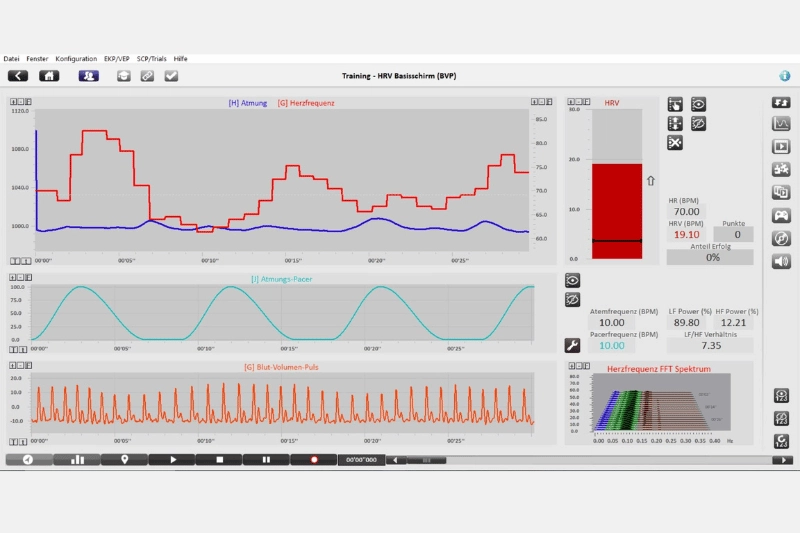Screen dimensions: 800x533
Task: Click the bottom timeline scrollbar thumb
Action: (x=427, y=460)
